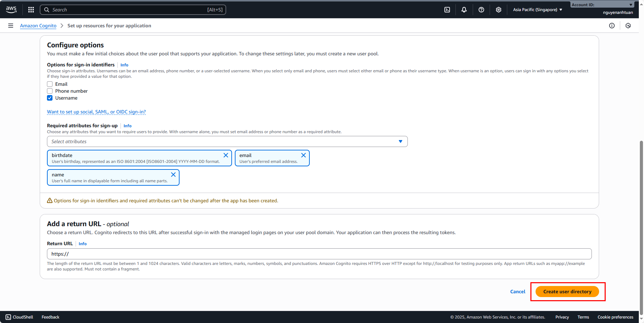The height and width of the screenshot is (323, 644).
Task: Check the Phone number sign-in option
Action: 50,91
